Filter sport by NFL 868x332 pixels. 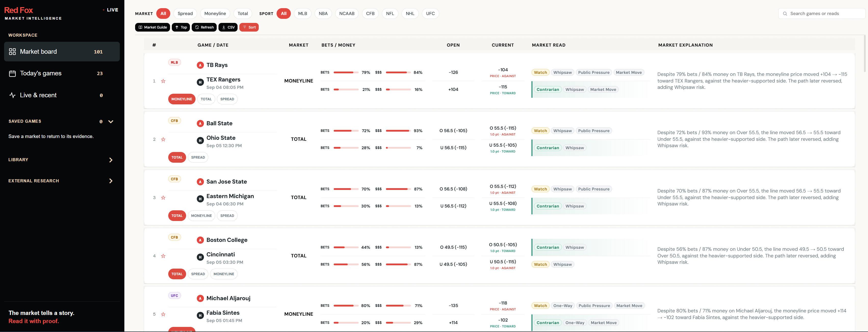click(x=390, y=13)
